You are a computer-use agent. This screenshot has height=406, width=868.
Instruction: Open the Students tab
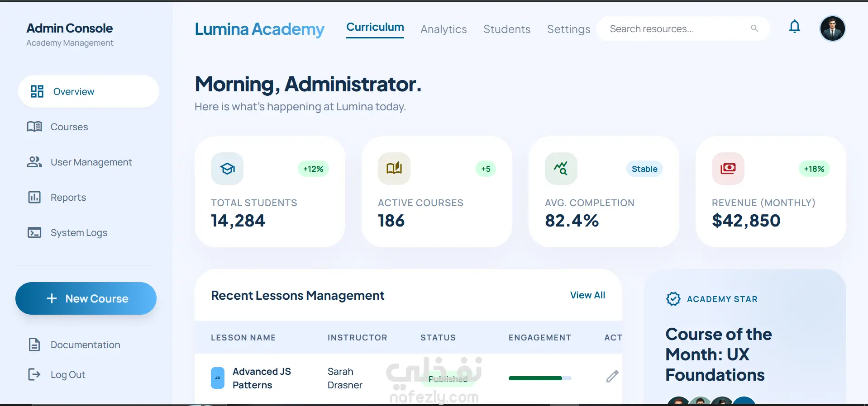pos(506,29)
